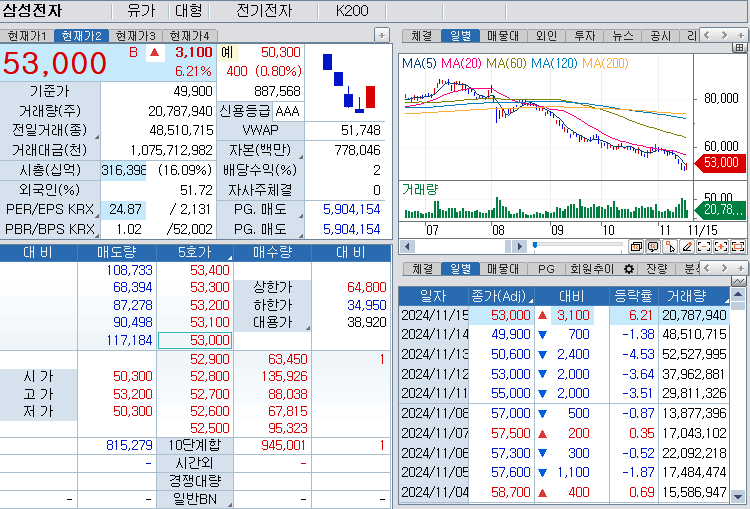
Task: Switch to the 현재가3 tab
Action: [135, 35]
